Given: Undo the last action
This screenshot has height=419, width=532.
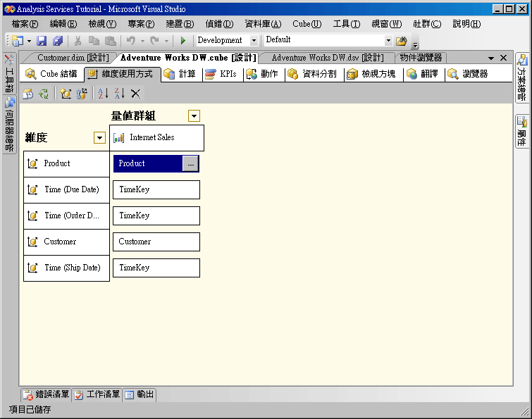Looking at the screenshot, I should pyautogui.click(x=131, y=41).
